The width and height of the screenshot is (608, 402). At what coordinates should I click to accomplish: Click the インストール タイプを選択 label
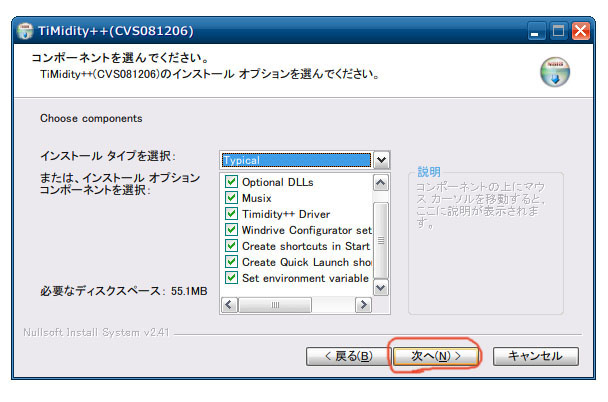pos(108,156)
